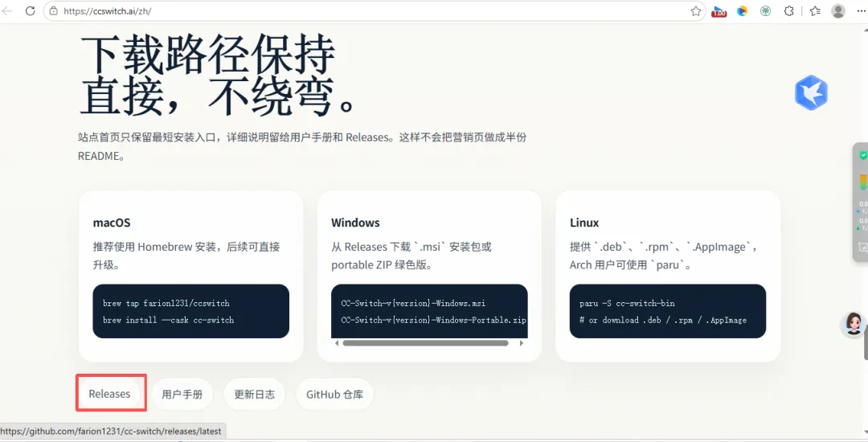Click the blue bird hexagon floating icon
868x442 pixels.
click(x=811, y=92)
